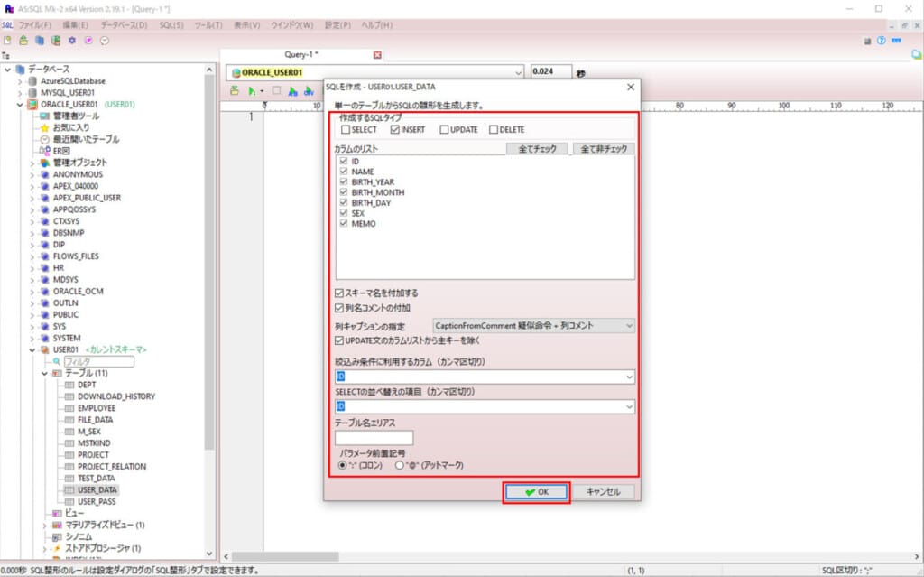The height and width of the screenshot is (577, 924).
Task: Click the CSV export icon above the editor
Action: pos(310,89)
